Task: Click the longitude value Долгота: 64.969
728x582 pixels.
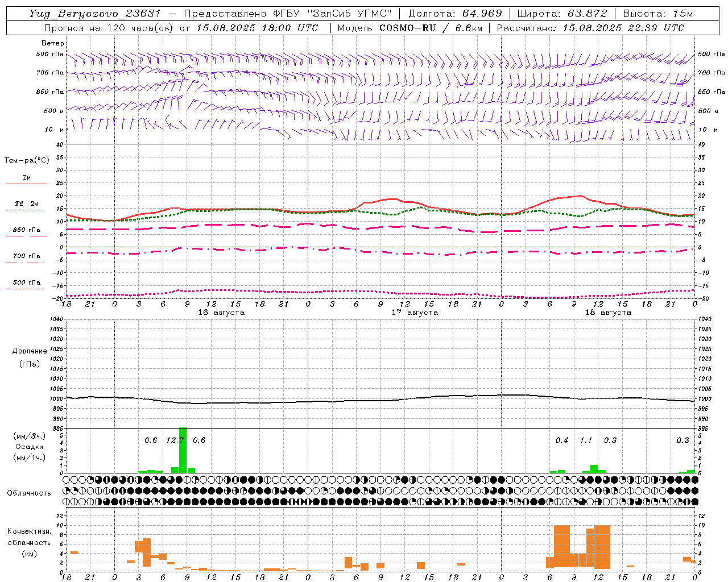Action: (456, 14)
